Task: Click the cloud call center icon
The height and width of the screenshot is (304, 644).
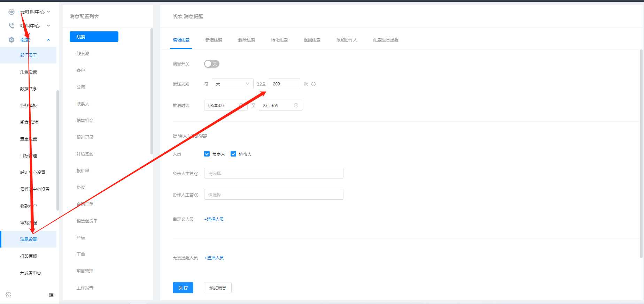Action: coord(11,12)
